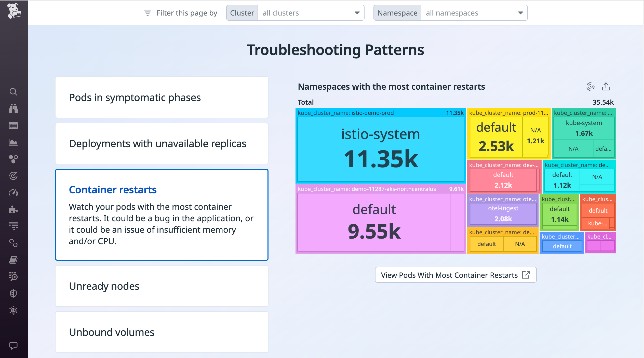Click the export icon above the treemap
Viewport: 644px width, 358px height.
pyautogui.click(x=606, y=87)
